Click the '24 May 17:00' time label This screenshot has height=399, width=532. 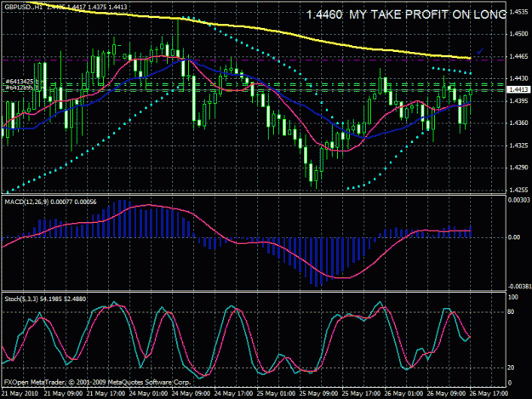point(233,394)
